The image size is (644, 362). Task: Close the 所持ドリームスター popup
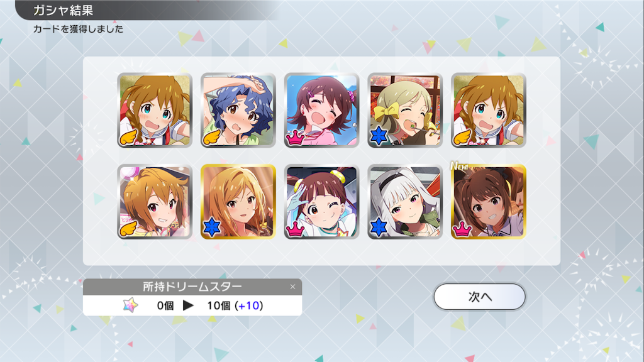click(x=292, y=287)
